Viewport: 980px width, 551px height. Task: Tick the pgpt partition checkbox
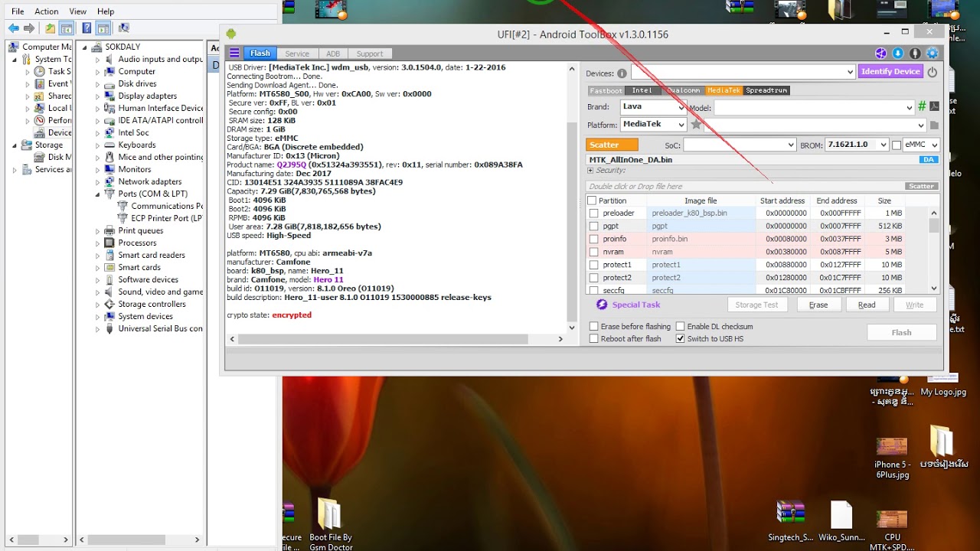point(593,227)
